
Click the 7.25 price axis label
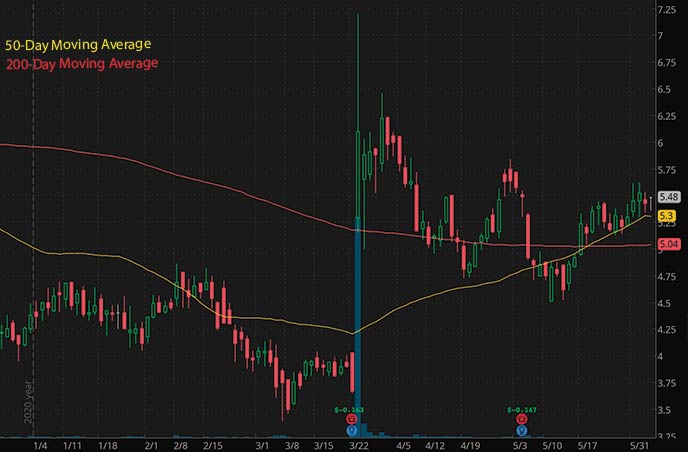pos(666,10)
